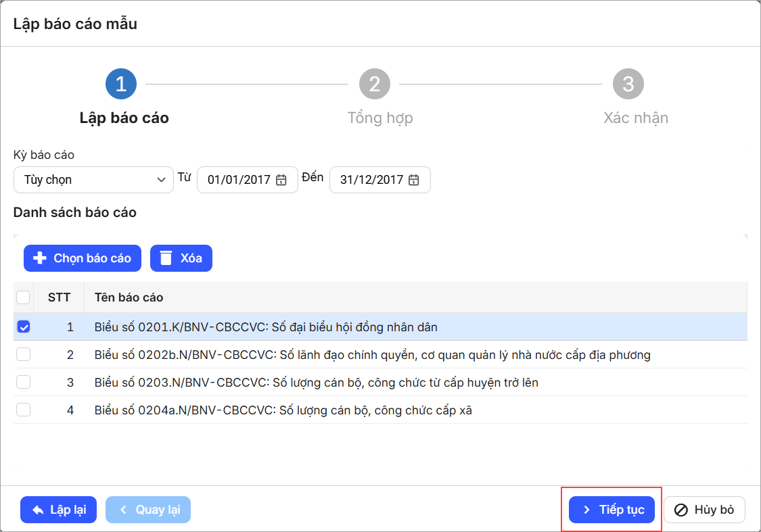Viewport: 761px width, 532px height.
Task: Click the 01/01/2017 start date field
Action: [239, 180]
